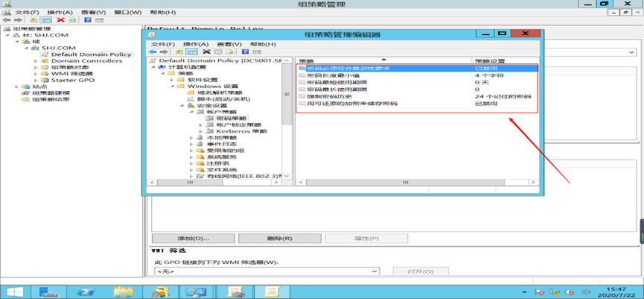Expand the 本地策略 node

click(191, 138)
